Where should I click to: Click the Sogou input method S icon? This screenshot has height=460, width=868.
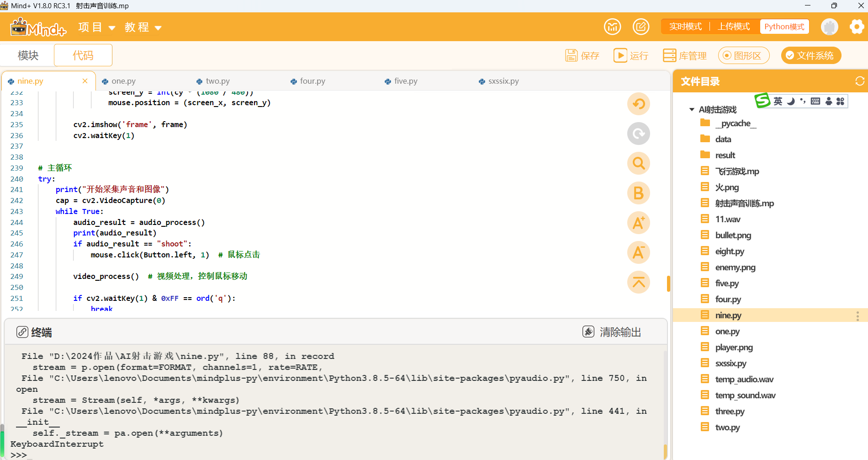(x=762, y=100)
